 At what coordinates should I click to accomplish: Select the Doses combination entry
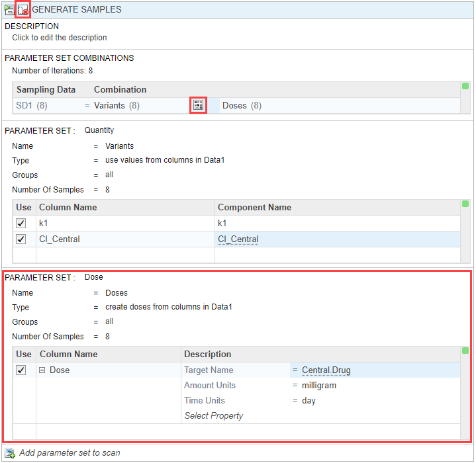click(x=242, y=106)
